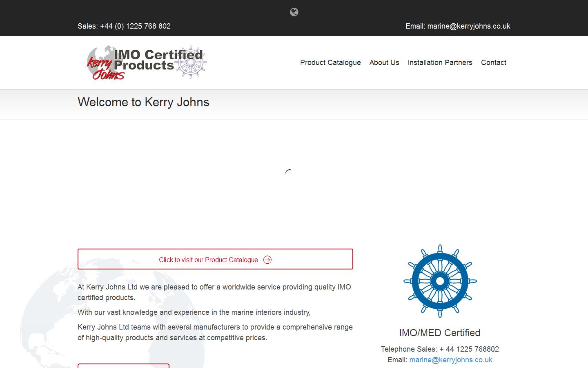This screenshot has height=368, width=588.
Task: Open the Product Catalogue menu item
Action: coord(330,63)
